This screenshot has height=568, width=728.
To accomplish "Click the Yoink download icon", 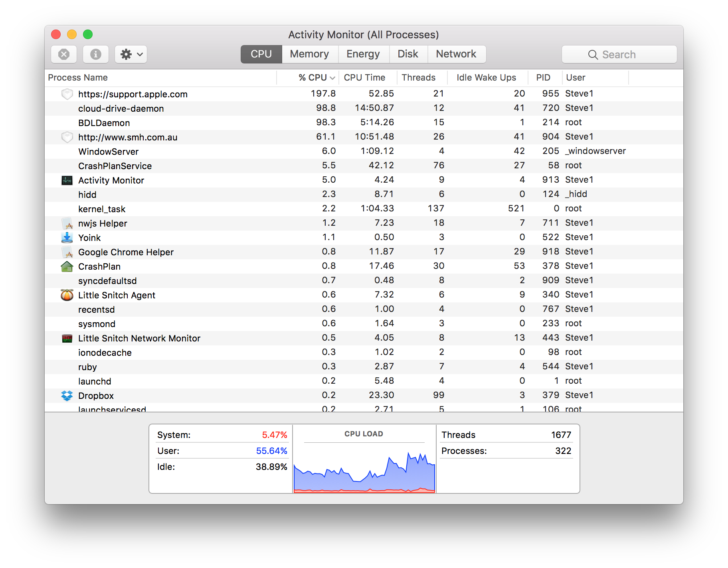I will coord(67,238).
